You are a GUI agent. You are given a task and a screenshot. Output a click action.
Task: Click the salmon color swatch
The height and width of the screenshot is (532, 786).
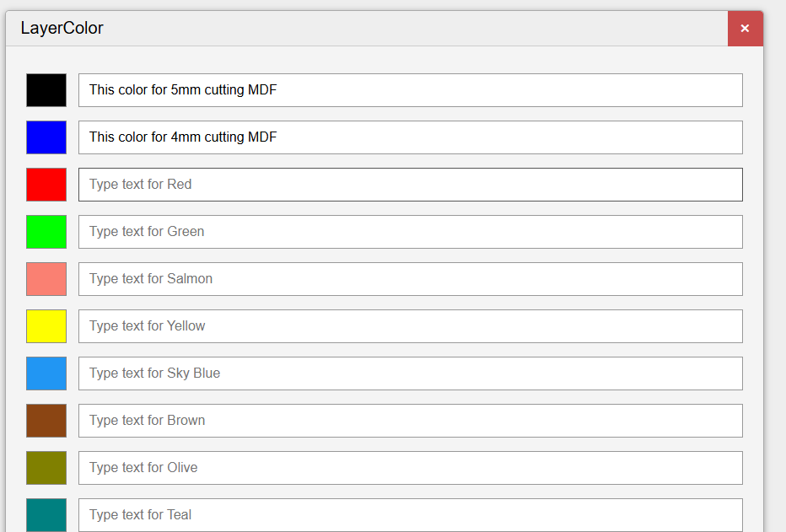tap(46, 279)
